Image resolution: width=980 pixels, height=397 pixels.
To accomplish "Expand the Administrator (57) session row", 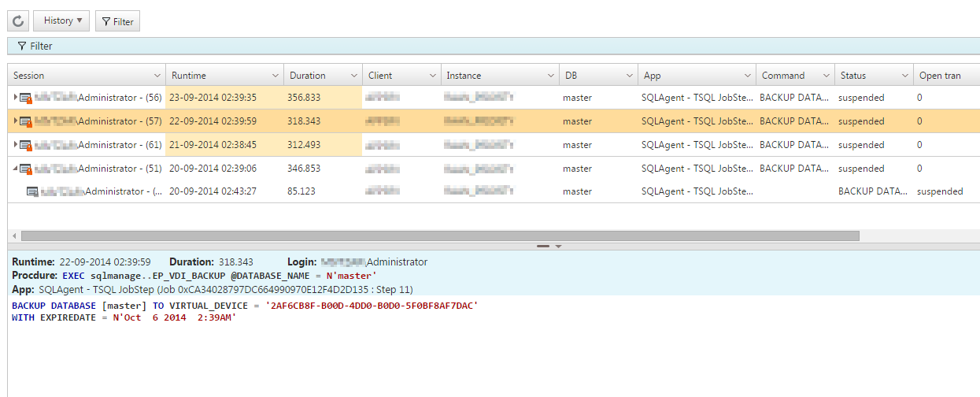I will (x=15, y=121).
